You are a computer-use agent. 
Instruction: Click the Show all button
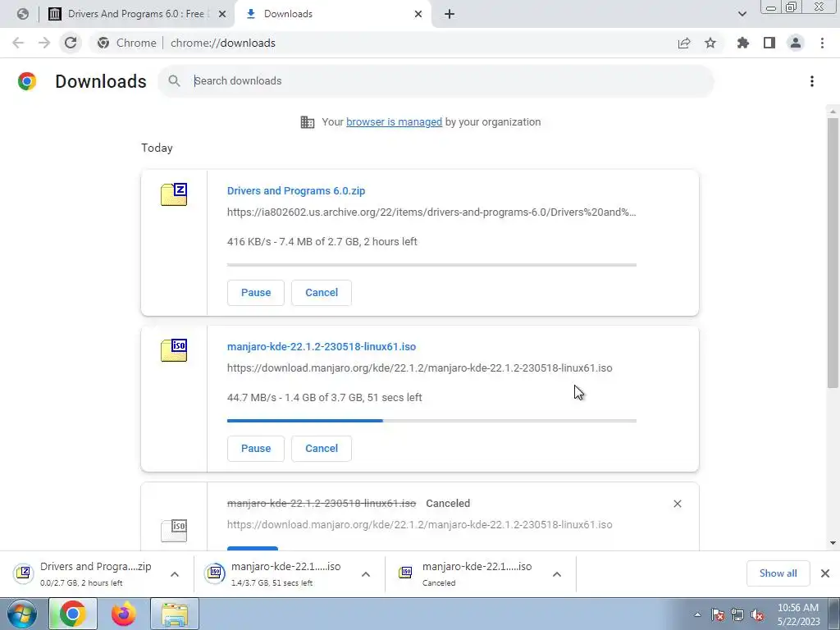click(778, 573)
